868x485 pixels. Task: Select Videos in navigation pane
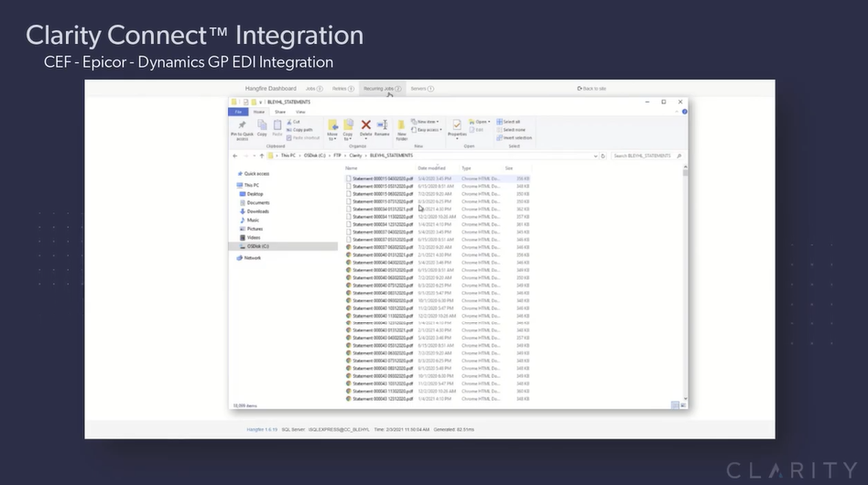250,238
